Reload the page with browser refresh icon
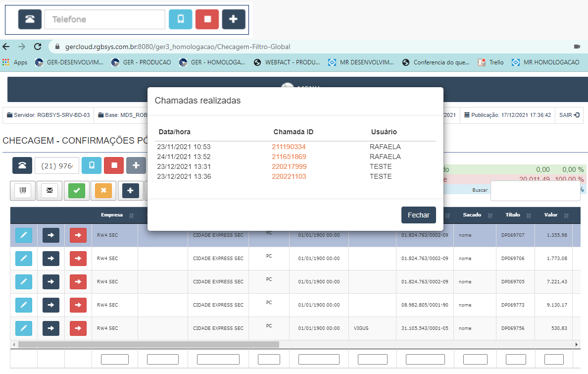 point(37,47)
